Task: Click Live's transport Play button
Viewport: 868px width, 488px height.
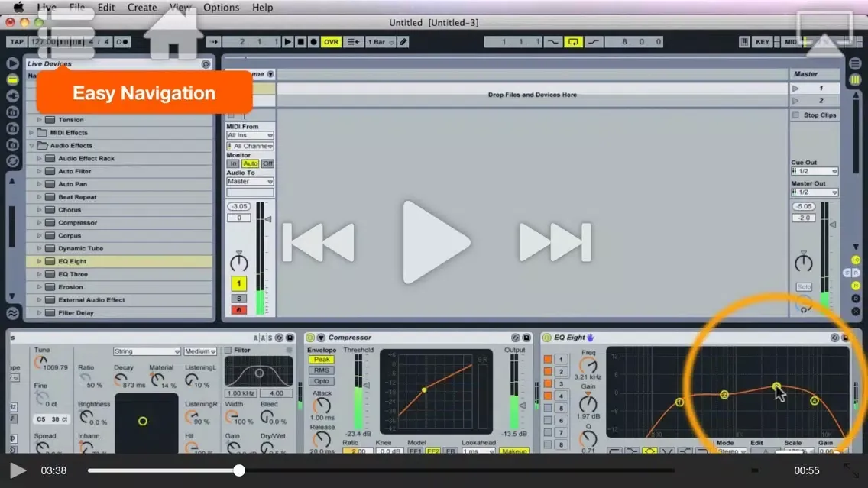Action: click(x=287, y=41)
